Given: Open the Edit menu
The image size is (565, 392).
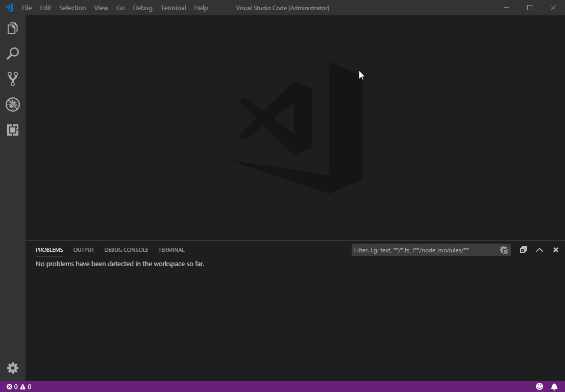Looking at the screenshot, I should tap(45, 8).
